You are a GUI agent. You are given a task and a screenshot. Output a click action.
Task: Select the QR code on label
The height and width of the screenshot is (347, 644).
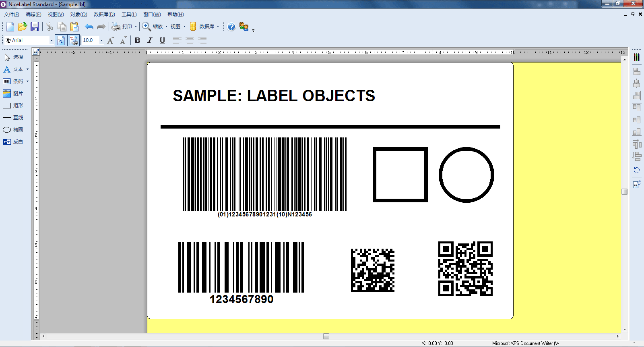[x=465, y=269]
